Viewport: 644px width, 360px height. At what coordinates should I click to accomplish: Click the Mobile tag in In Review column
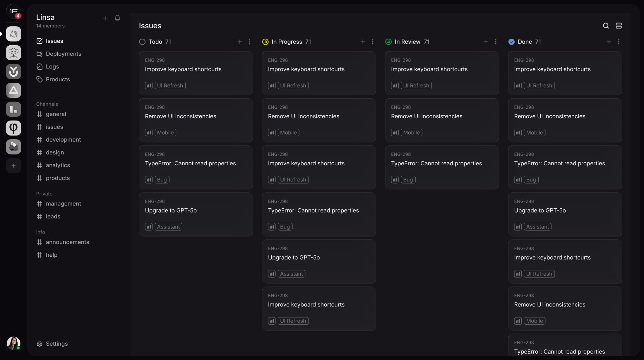click(412, 133)
